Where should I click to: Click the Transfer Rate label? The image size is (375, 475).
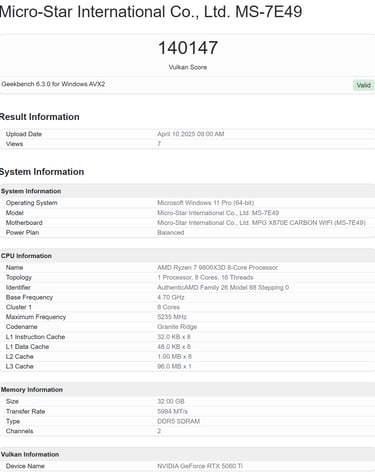[25, 411]
